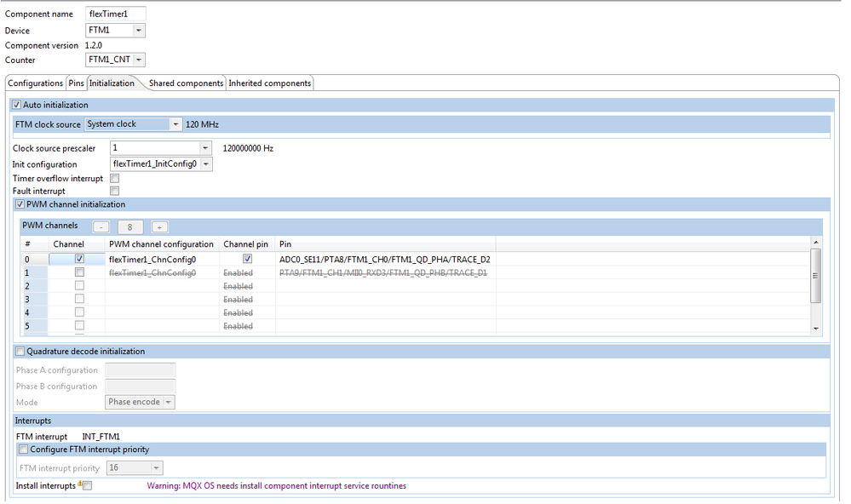851x504 pixels.
Task: Click the Phase B configuration field
Action: click(x=140, y=387)
